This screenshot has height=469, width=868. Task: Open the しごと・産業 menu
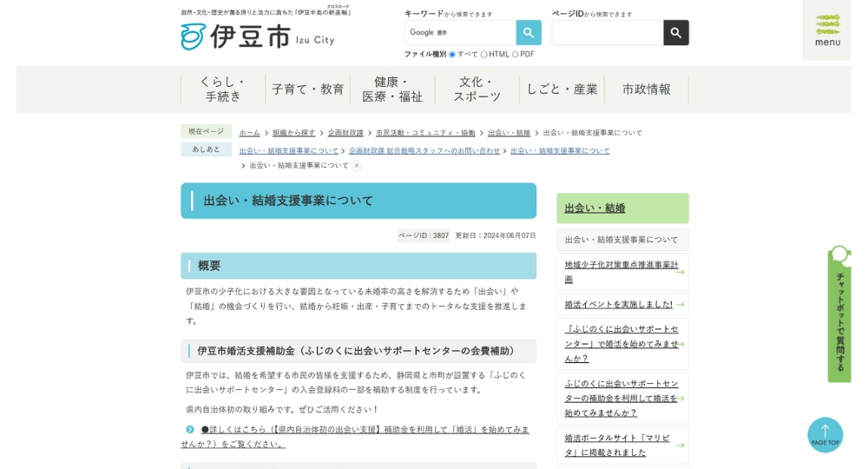(562, 89)
